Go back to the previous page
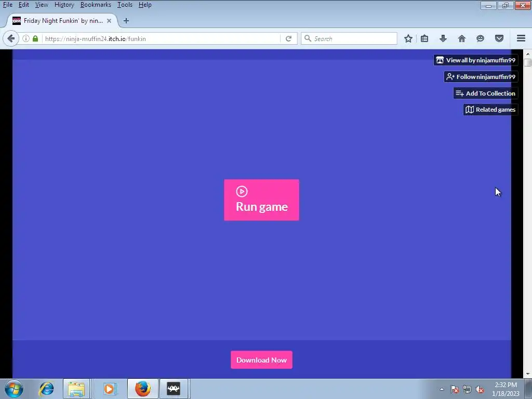532x399 pixels. (11, 38)
